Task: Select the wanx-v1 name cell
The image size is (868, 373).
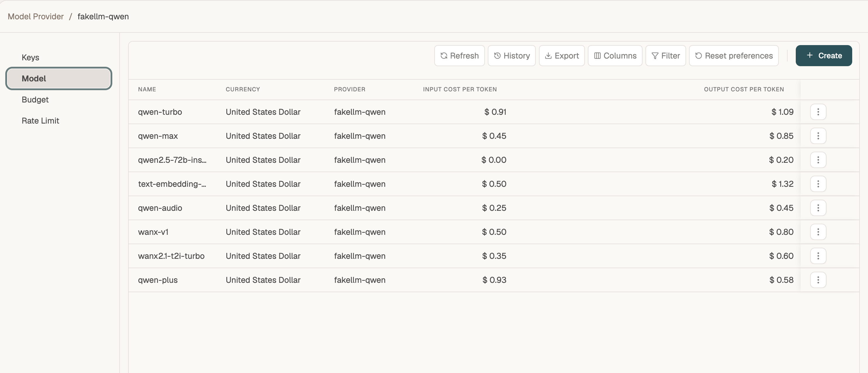Action: (x=153, y=232)
